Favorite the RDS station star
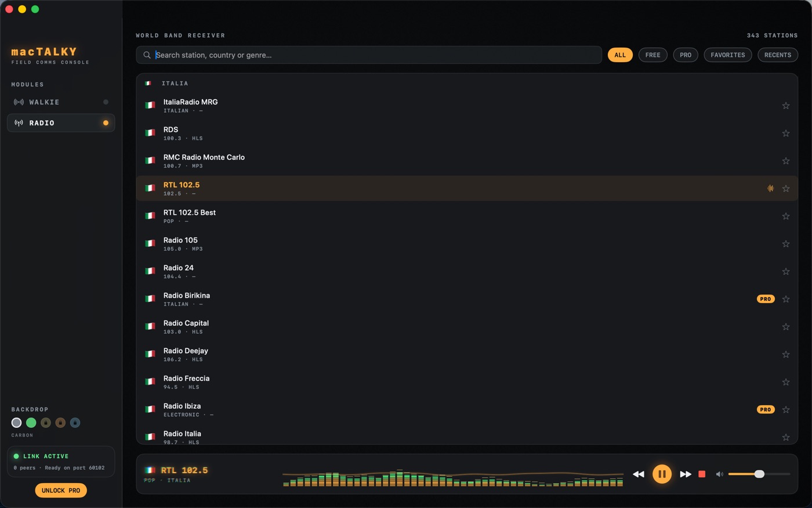The height and width of the screenshot is (508, 812). [786, 134]
